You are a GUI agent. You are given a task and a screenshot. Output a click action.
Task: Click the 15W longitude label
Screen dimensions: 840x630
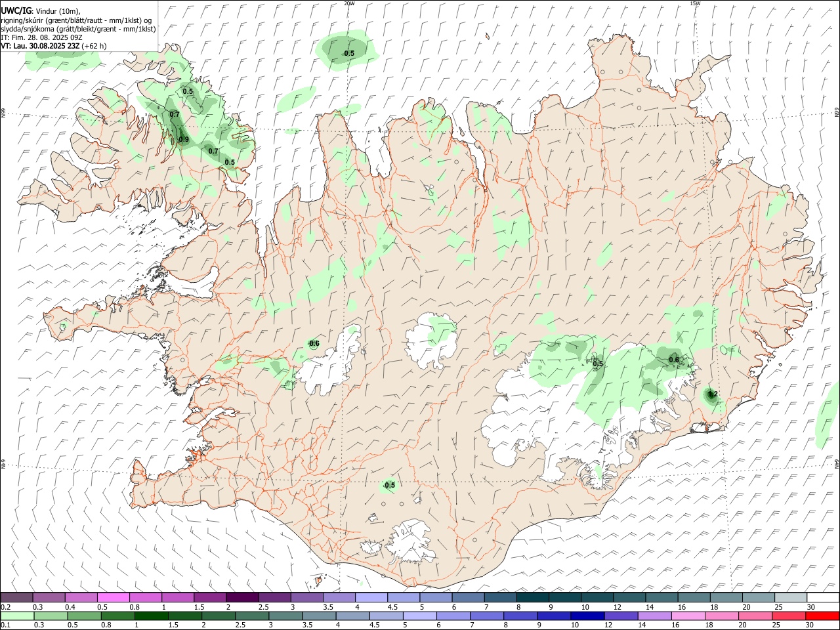[695, 3]
